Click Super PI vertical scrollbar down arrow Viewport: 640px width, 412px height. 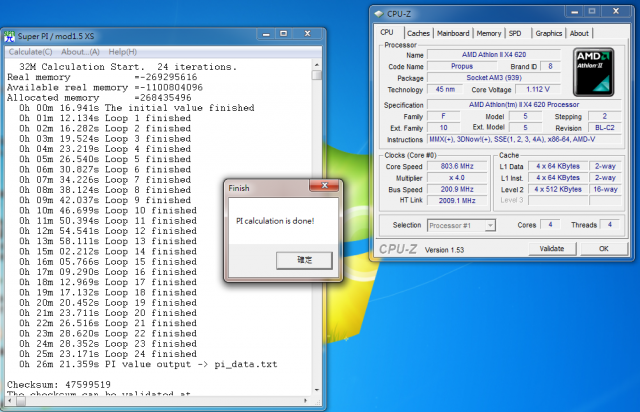pyautogui.click(x=317, y=390)
